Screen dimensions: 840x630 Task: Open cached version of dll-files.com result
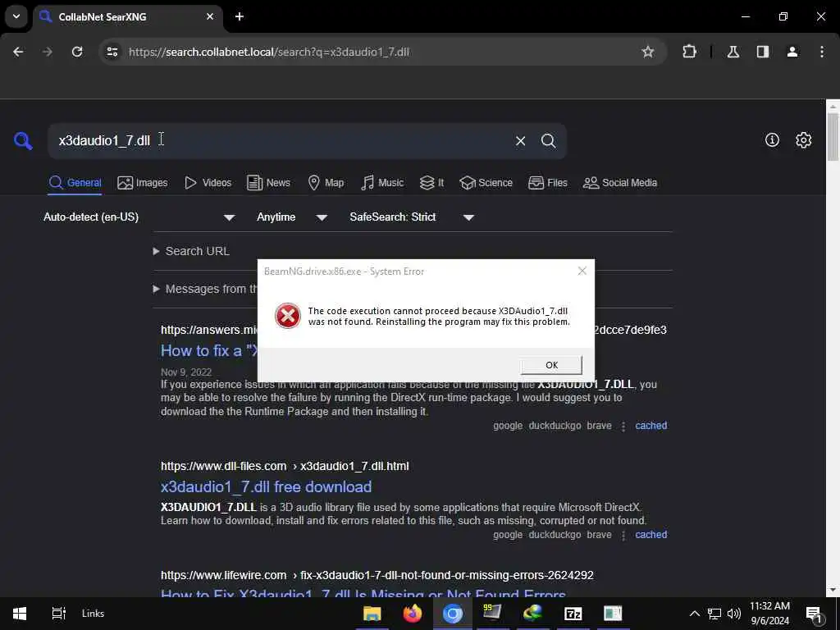tap(651, 535)
